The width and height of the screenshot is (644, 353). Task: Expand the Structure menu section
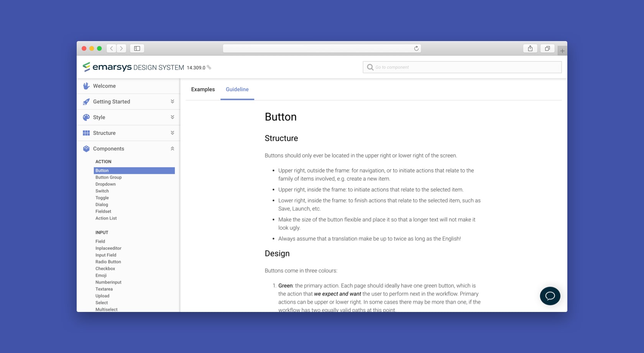pyautogui.click(x=172, y=133)
